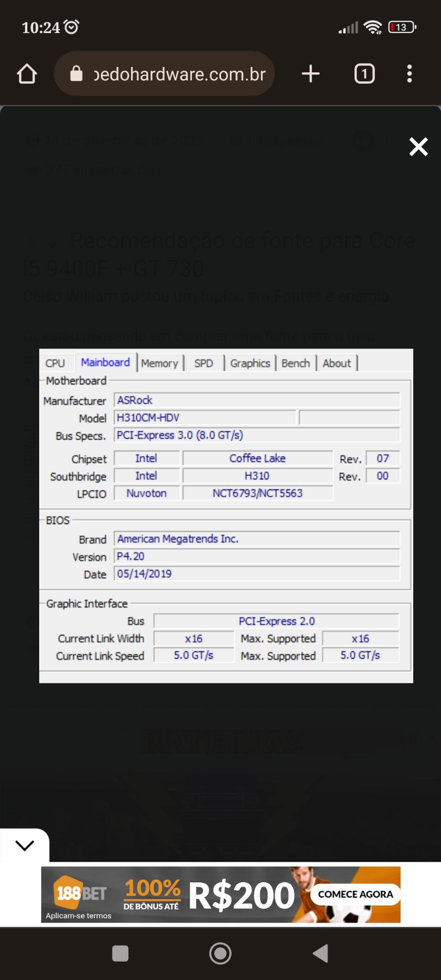Switch to the Bench tab
Viewport: 441px width, 980px height.
296,363
